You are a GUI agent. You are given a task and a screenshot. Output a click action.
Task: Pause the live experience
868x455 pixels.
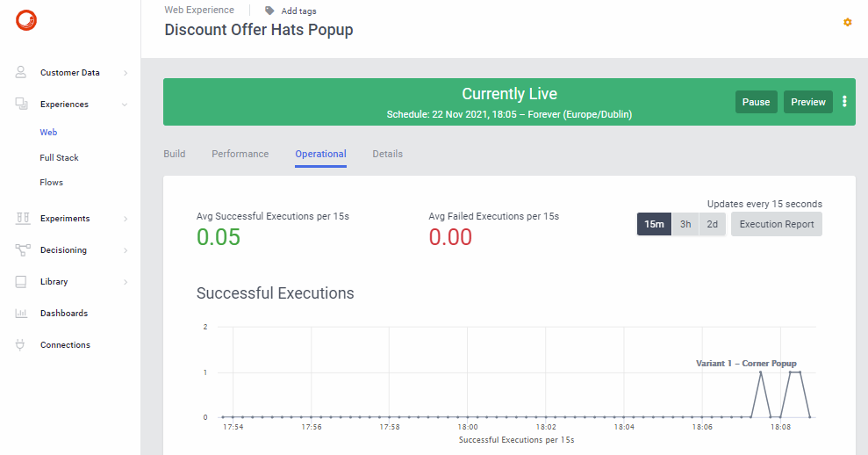756,102
